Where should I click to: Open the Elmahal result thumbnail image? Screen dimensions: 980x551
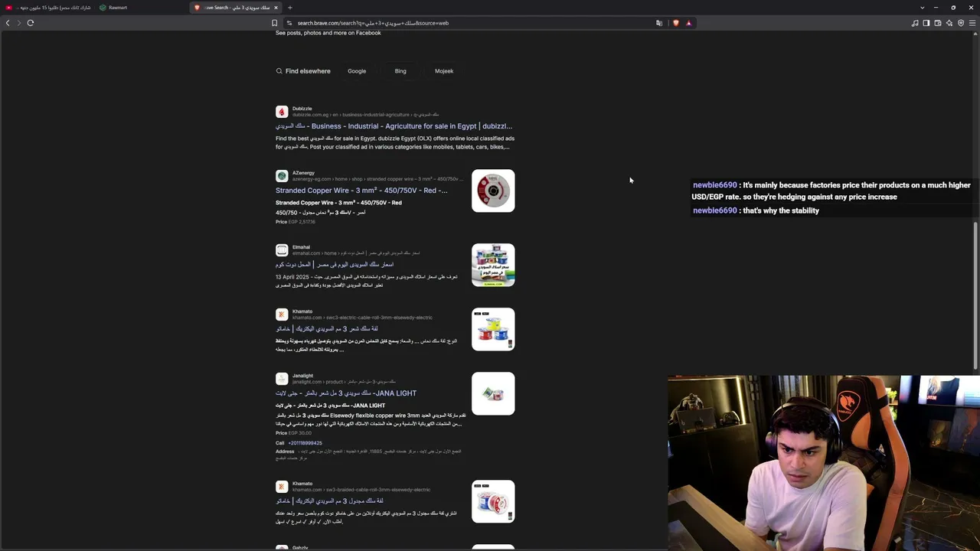pyautogui.click(x=493, y=265)
